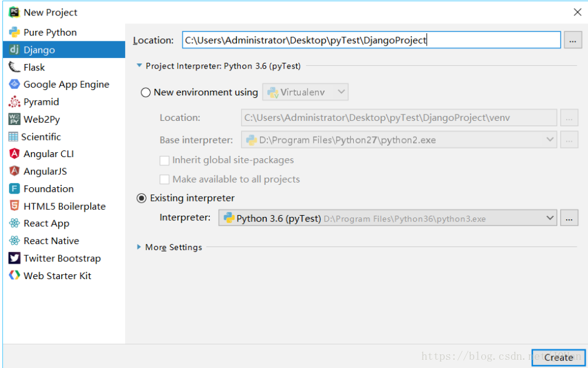Select Pure Python project type
Viewport: 588px width, 368px height.
(x=64, y=32)
